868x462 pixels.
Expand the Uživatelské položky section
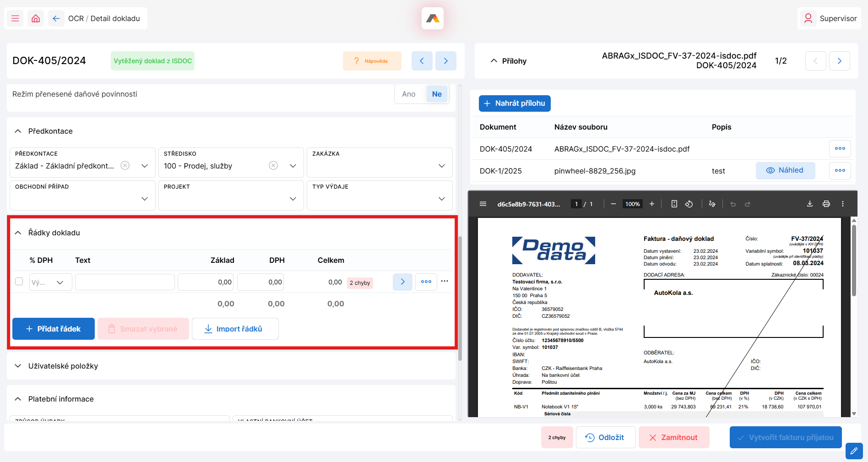pyautogui.click(x=18, y=366)
